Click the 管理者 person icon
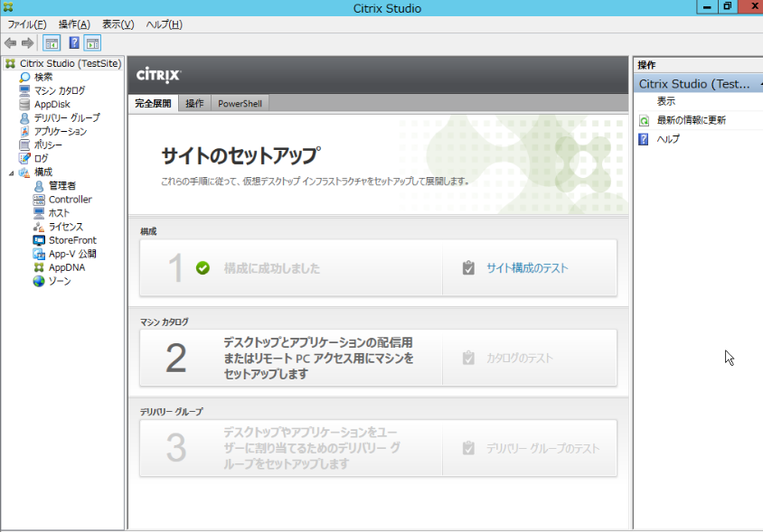Image resolution: width=763 pixels, height=532 pixels. click(39, 186)
